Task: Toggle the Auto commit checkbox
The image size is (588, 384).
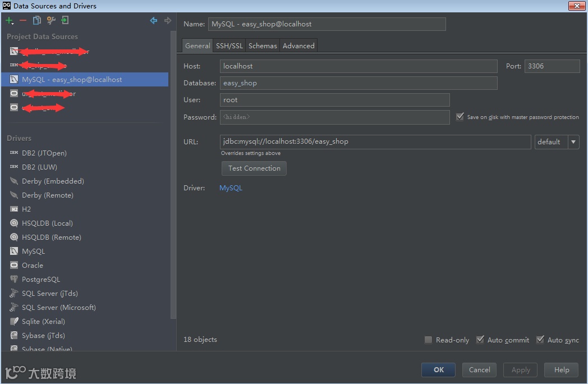Action: tap(480, 340)
